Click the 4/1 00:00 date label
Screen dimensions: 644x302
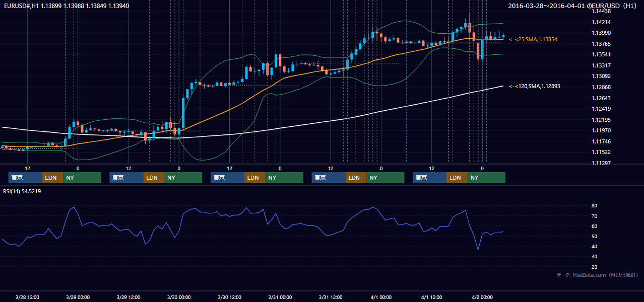tap(381, 297)
